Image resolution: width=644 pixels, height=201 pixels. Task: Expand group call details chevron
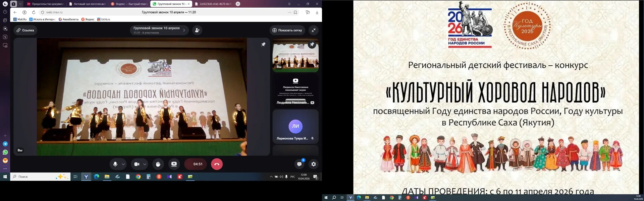pyautogui.click(x=184, y=30)
